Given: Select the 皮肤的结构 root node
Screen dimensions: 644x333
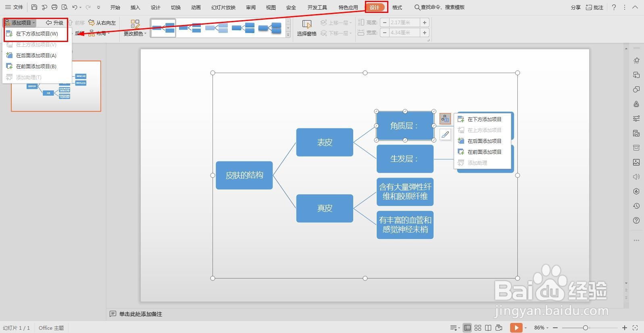Looking at the screenshot, I should tap(244, 175).
